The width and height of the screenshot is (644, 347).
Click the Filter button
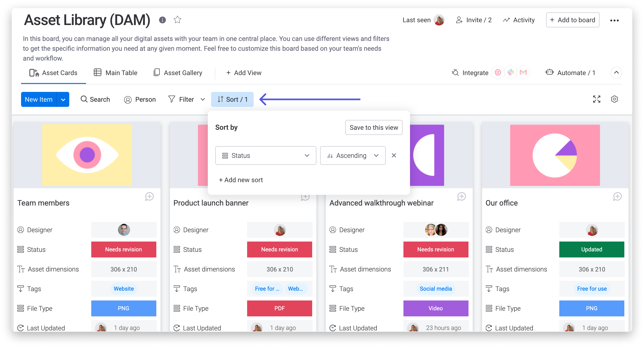coord(181,99)
